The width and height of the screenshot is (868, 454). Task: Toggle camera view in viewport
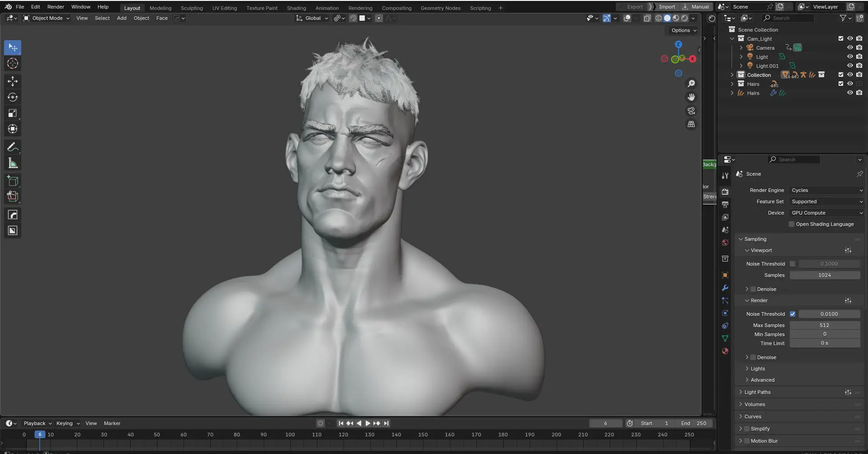tap(691, 111)
